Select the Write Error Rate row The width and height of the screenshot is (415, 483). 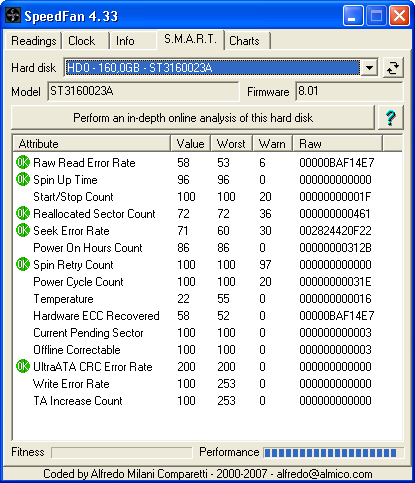pos(207,383)
